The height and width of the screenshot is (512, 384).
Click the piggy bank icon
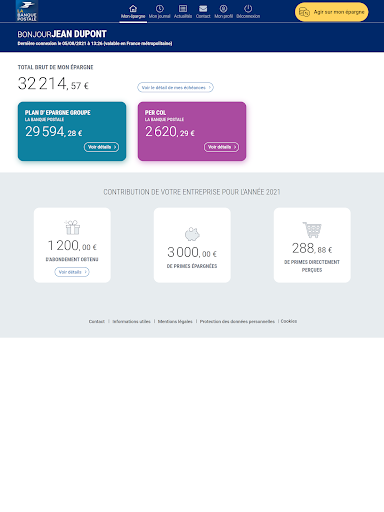(192, 234)
